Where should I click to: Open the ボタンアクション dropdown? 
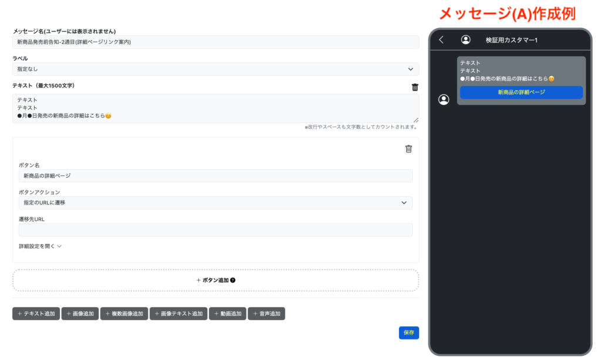[215, 203]
